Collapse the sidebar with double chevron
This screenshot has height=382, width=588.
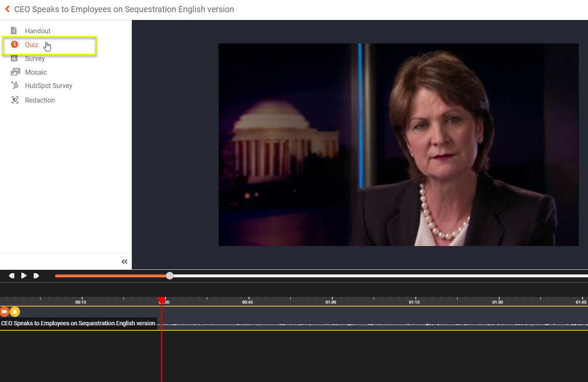pyautogui.click(x=124, y=261)
